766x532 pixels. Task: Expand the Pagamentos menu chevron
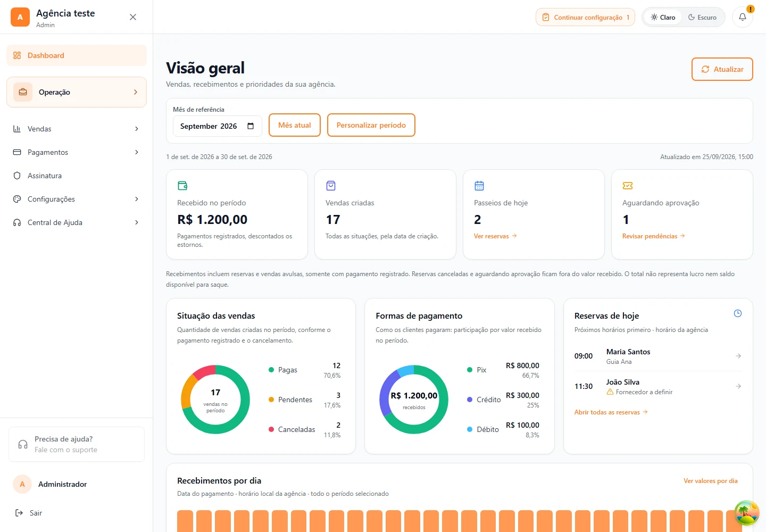click(137, 152)
